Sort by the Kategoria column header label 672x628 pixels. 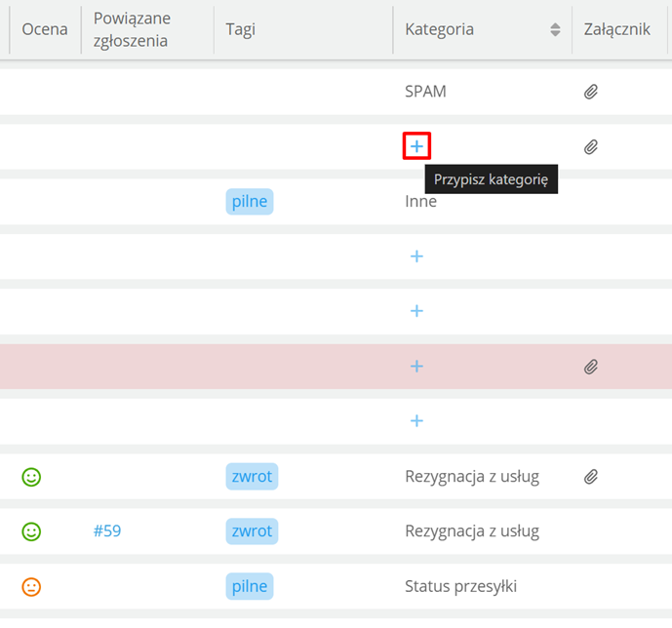tap(439, 29)
